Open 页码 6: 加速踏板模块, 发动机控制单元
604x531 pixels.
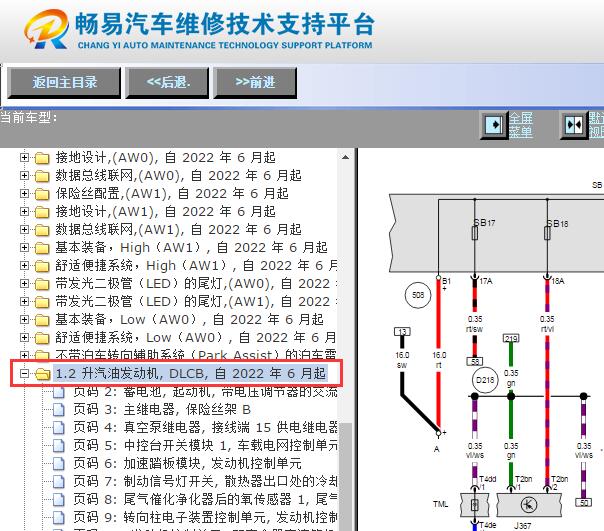click(188, 463)
